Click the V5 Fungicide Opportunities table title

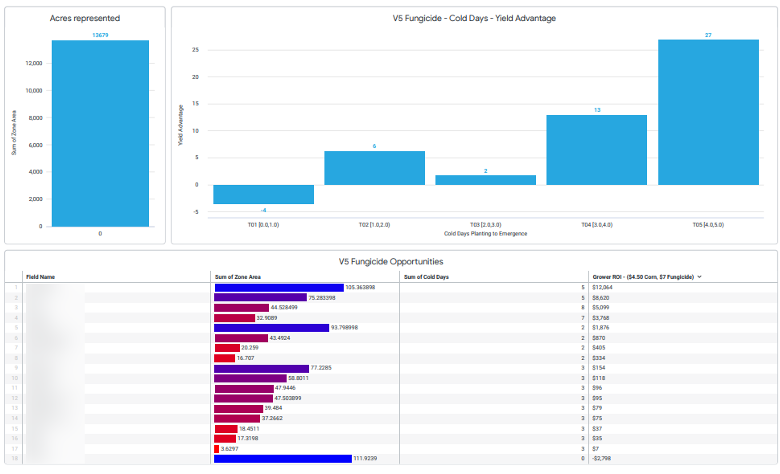click(x=389, y=261)
